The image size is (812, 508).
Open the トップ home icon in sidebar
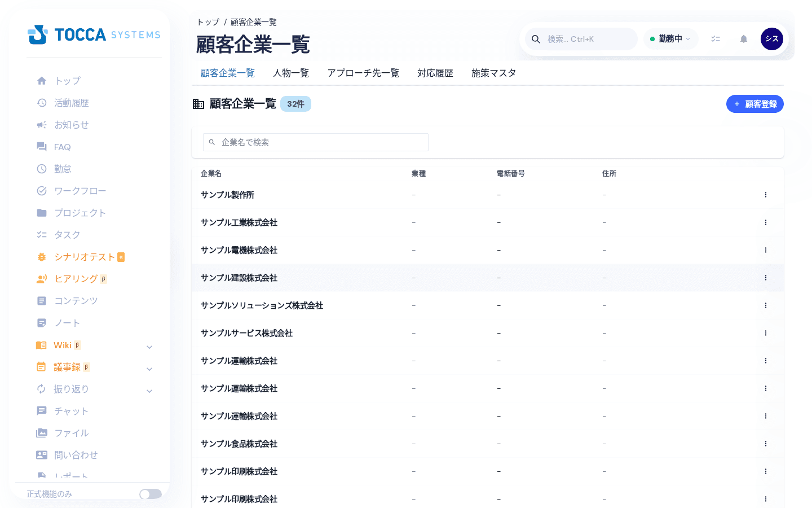[42, 81]
